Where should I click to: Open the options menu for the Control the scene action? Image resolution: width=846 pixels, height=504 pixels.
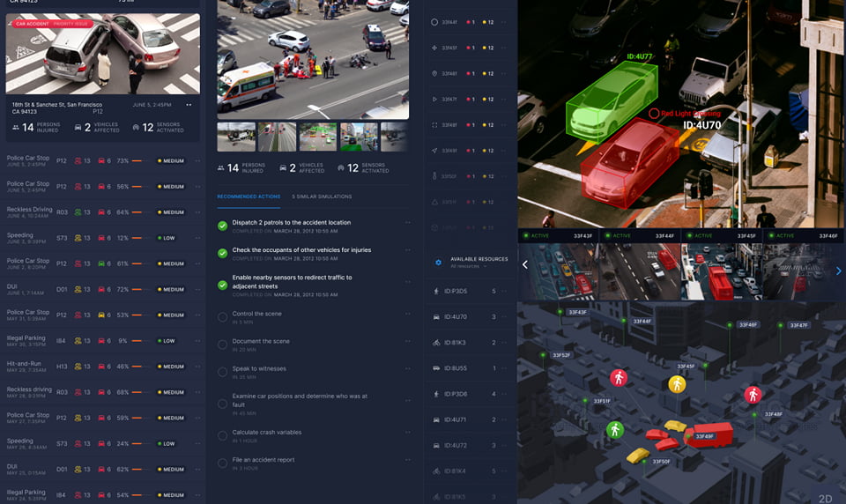click(x=408, y=314)
